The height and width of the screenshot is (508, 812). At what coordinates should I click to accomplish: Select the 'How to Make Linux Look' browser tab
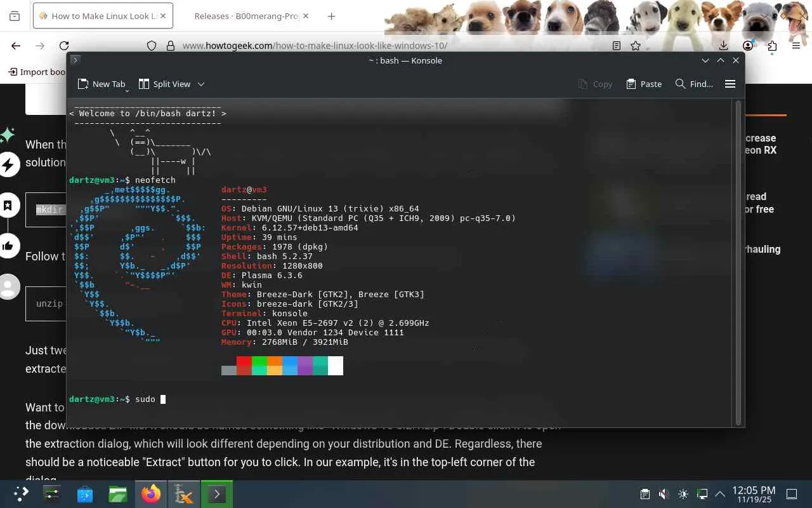point(103,16)
